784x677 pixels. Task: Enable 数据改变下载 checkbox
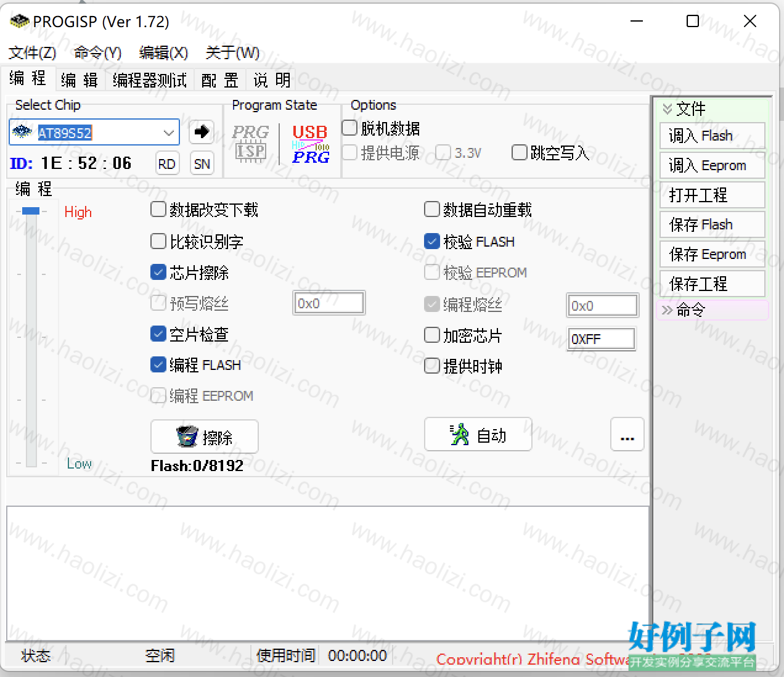pyautogui.click(x=158, y=210)
